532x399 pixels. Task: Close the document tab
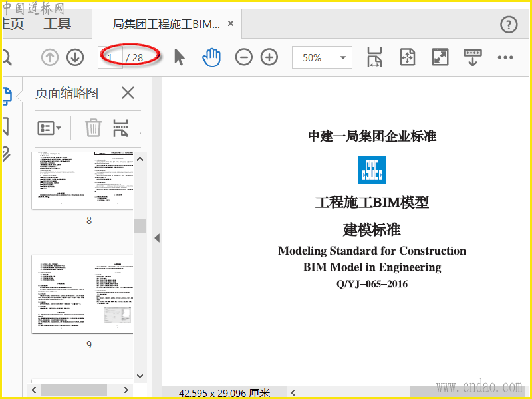pyautogui.click(x=231, y=23)
